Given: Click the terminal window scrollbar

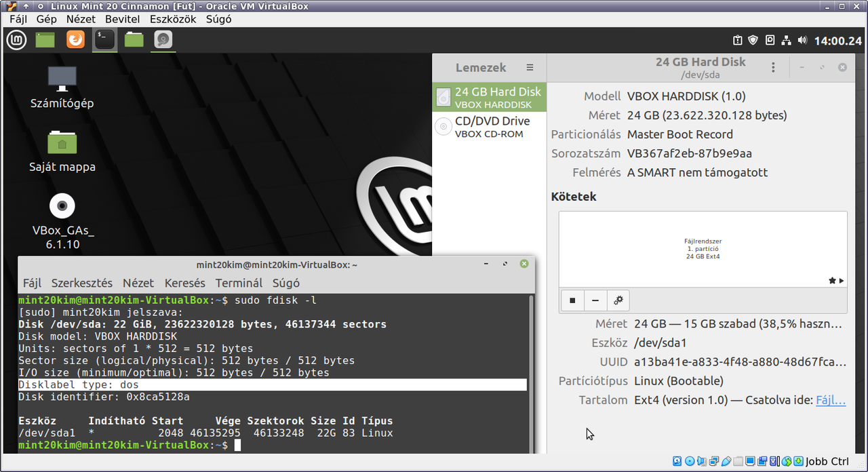Looking at the screenshot, I should pyautogui.click(x=531, y=373).
